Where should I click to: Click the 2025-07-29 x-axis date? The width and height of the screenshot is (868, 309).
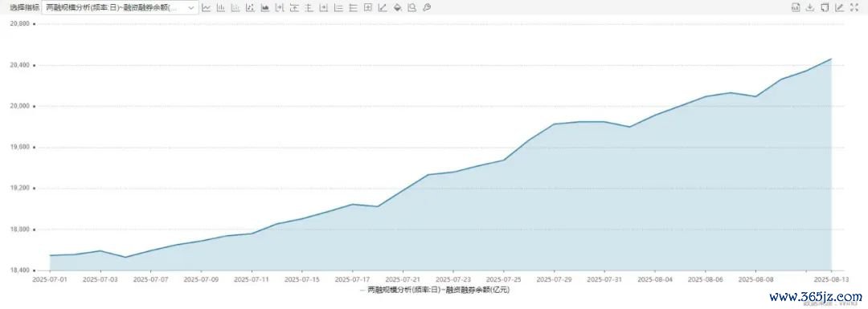pos(554,279)
